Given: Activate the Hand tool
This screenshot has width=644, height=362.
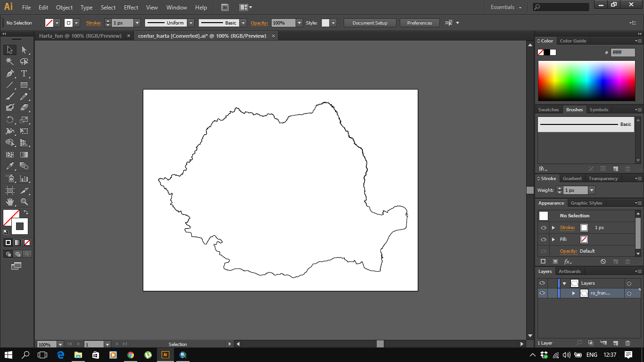Looking at the screenshot, I should [x=10, y=202].
